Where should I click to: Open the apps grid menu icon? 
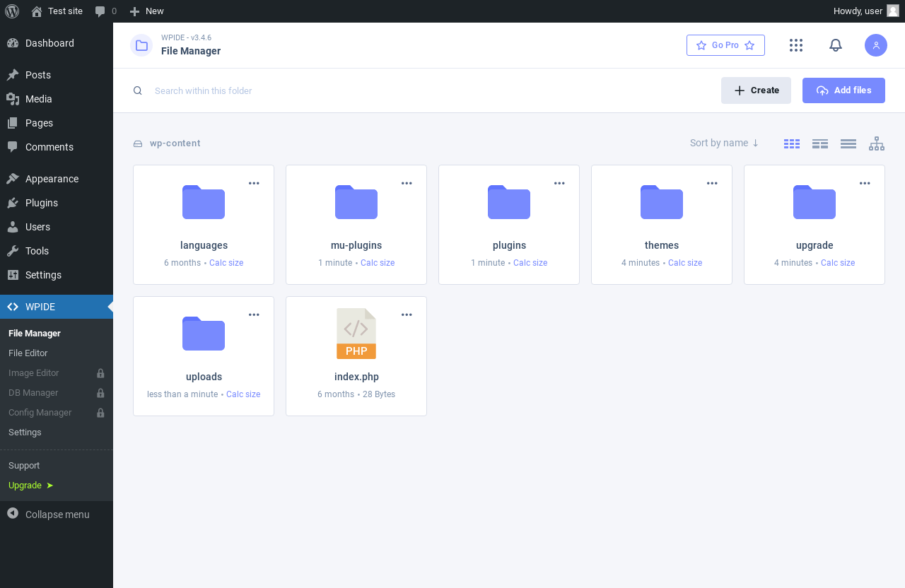point(796,45)
